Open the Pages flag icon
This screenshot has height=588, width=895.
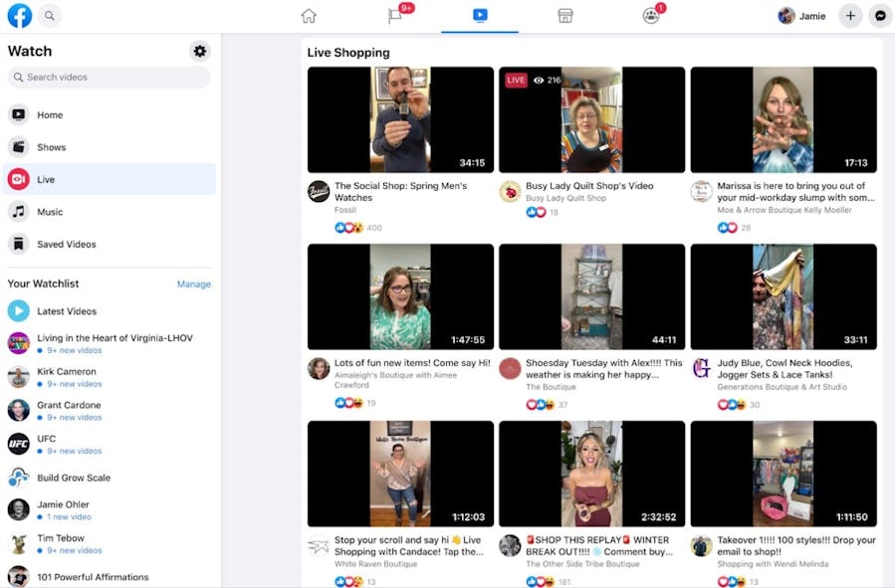coord(395,16)
